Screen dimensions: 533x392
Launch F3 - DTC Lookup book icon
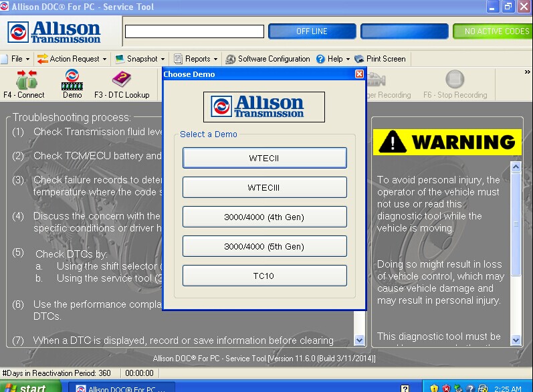click(121, 79)
